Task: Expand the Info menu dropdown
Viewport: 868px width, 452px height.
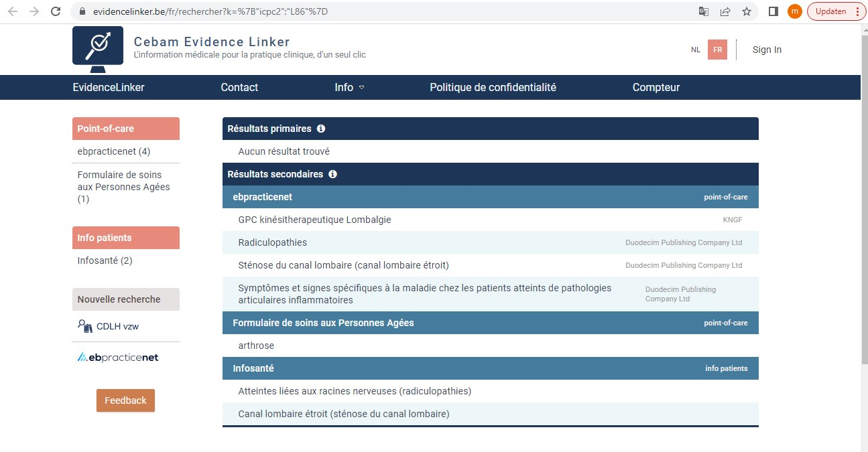Action: (x=349, y=87)
